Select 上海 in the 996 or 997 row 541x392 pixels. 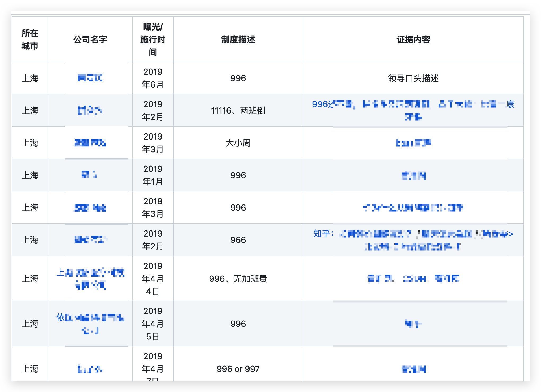point(30,364)
